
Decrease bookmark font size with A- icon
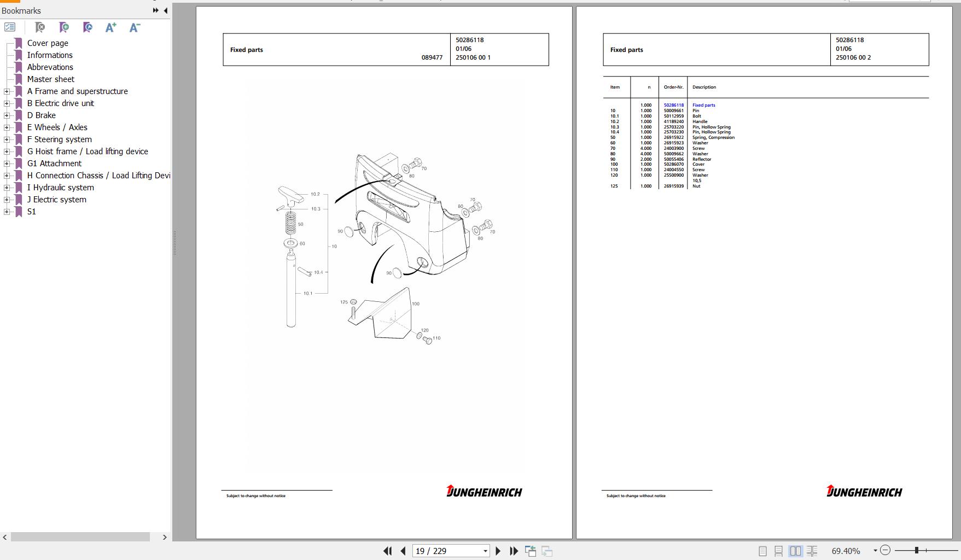[135, 27]
